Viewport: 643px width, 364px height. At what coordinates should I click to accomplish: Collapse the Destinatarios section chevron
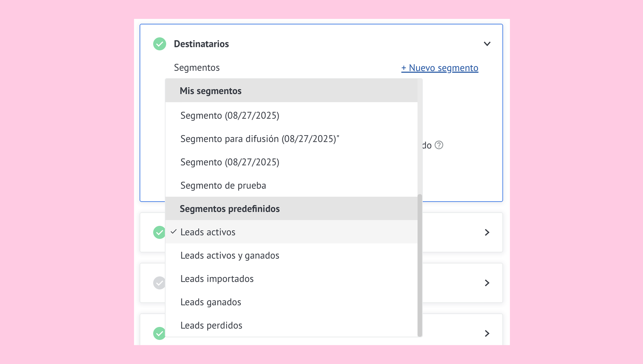487,44
